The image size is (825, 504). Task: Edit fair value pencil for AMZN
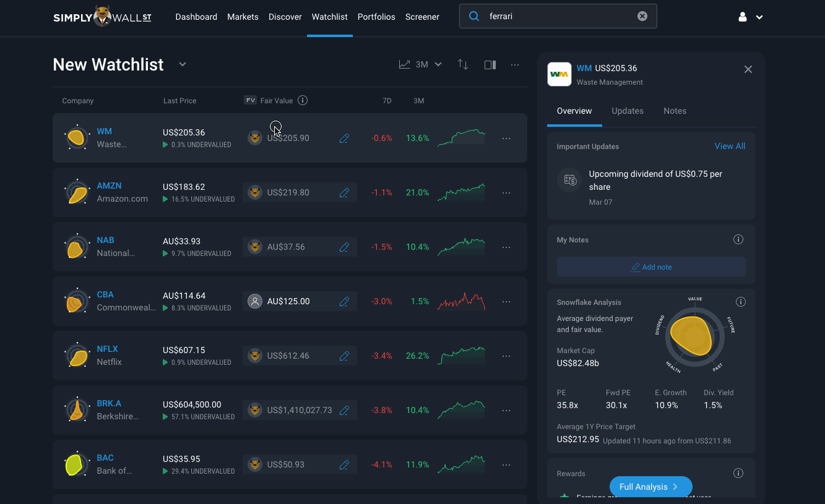pyautogui.click(x=345, y=193)
